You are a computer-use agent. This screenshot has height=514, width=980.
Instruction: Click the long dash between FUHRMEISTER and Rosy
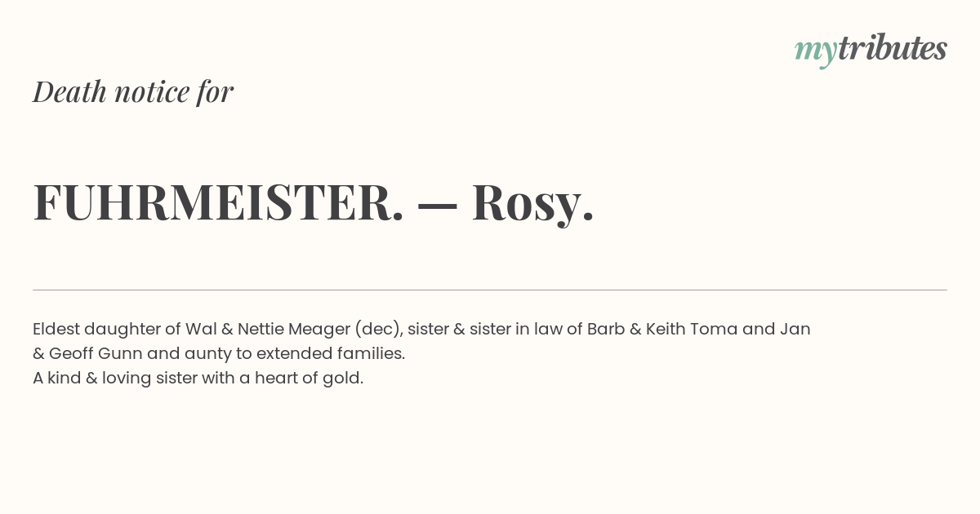coord(438,206)
